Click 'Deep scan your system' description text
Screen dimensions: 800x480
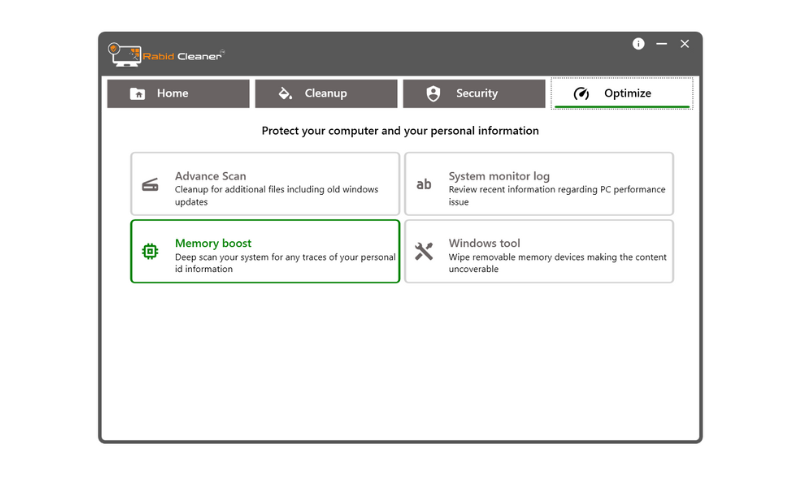pos(285,263)
